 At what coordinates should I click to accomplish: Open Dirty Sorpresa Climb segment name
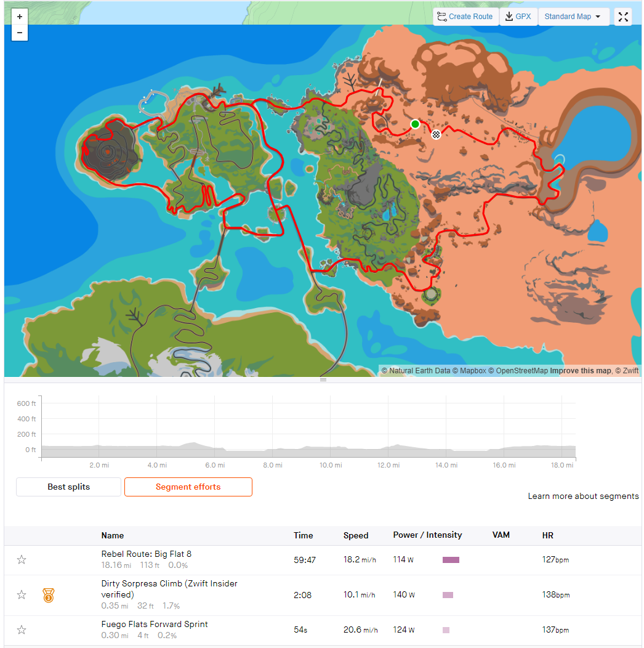click(x=169, y=589)
